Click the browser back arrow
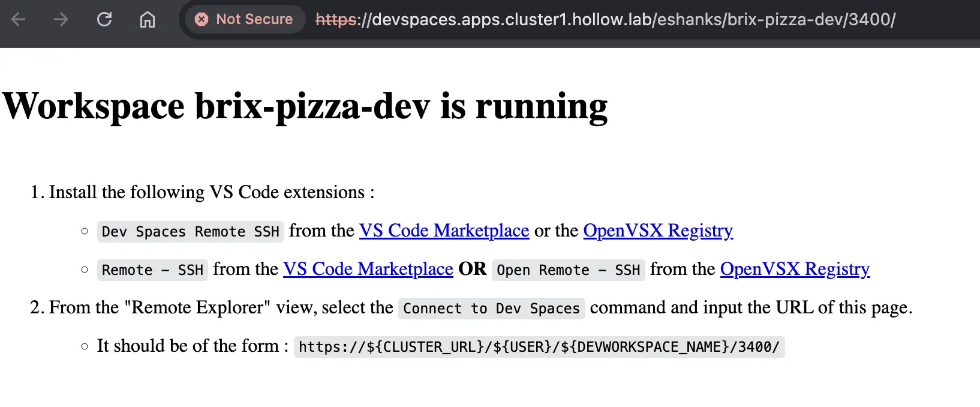 (19, 19)
